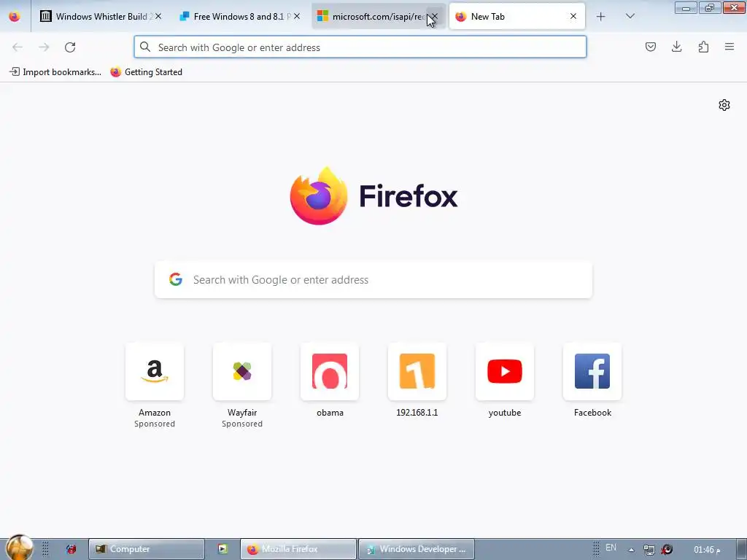Click the red quick launch icon on taskbar
Image resolution: width=747 pixels, height=560 pixels.
(x=71, y=549)
